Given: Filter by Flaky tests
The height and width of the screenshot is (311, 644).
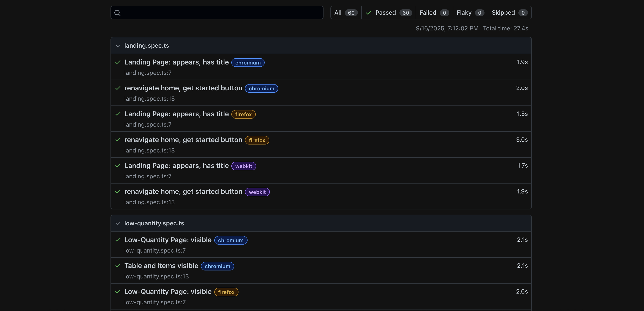Looking at the screenshot, I should point(470,13).
